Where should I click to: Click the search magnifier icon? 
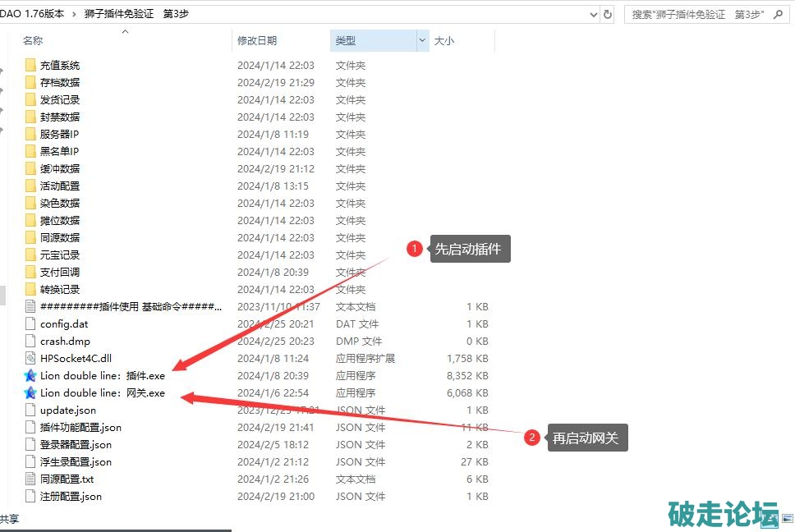776,15
